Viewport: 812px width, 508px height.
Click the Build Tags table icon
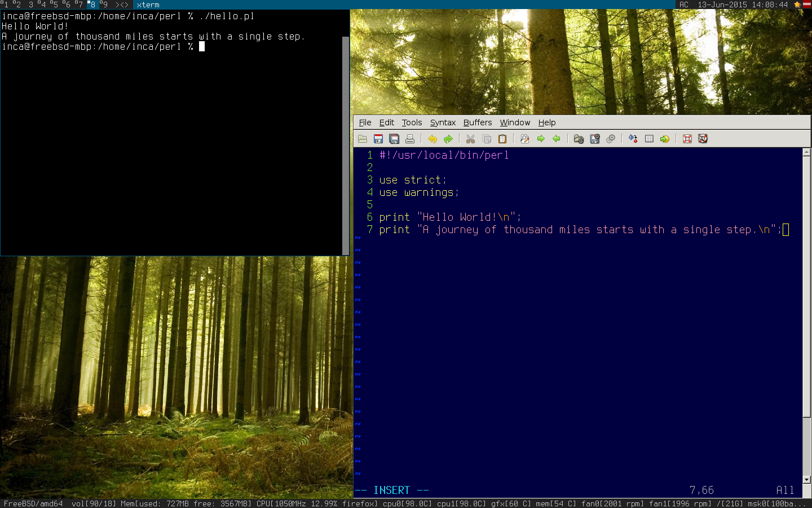(649, 139)
